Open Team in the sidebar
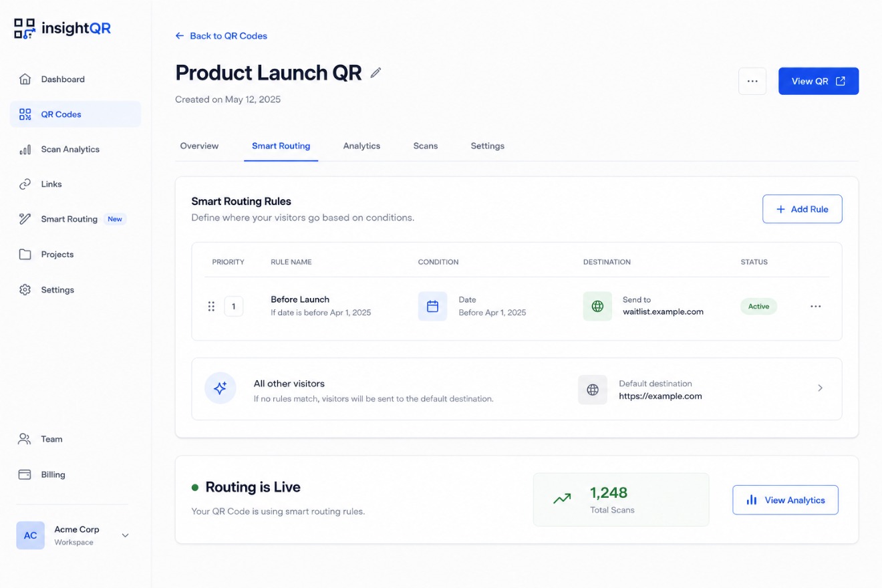Viewport: 882px width, 588px height. tap(76, 439)
